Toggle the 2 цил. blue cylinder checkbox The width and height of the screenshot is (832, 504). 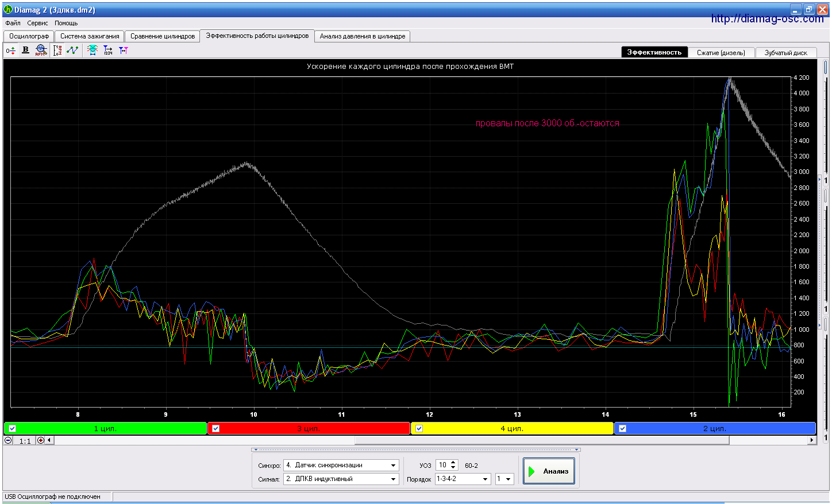pyautogui.click(x=623, y=428)
